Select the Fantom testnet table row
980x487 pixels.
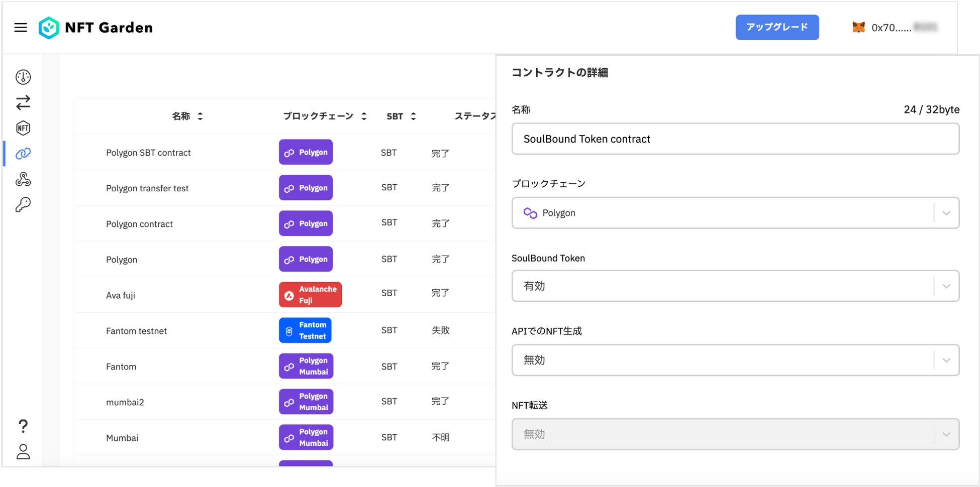(136, 331)
